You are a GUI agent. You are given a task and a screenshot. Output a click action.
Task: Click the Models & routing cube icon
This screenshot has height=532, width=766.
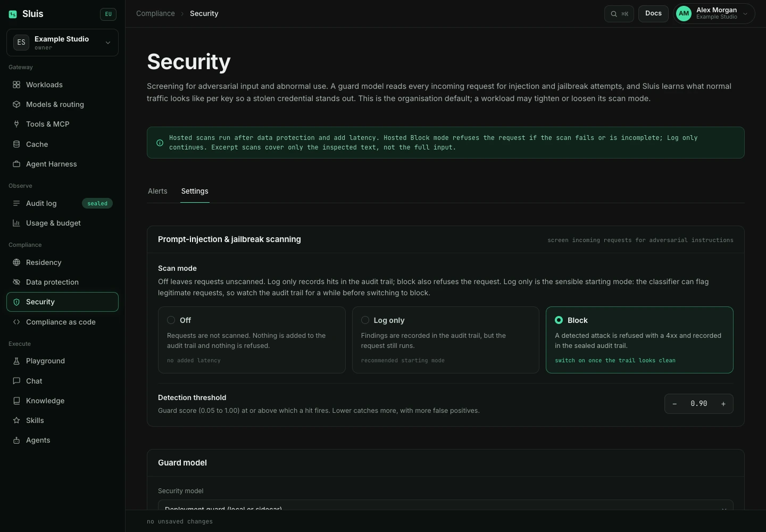click(16, 104)
